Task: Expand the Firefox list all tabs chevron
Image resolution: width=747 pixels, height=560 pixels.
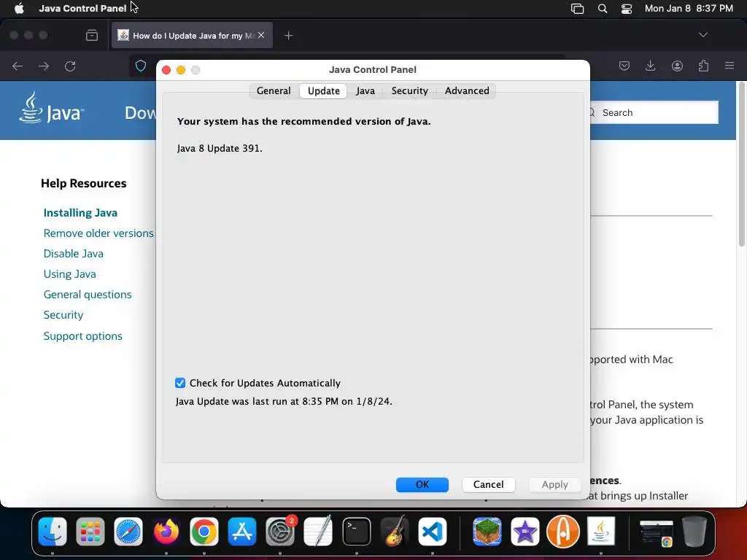Action: click(x=703, y=35)
